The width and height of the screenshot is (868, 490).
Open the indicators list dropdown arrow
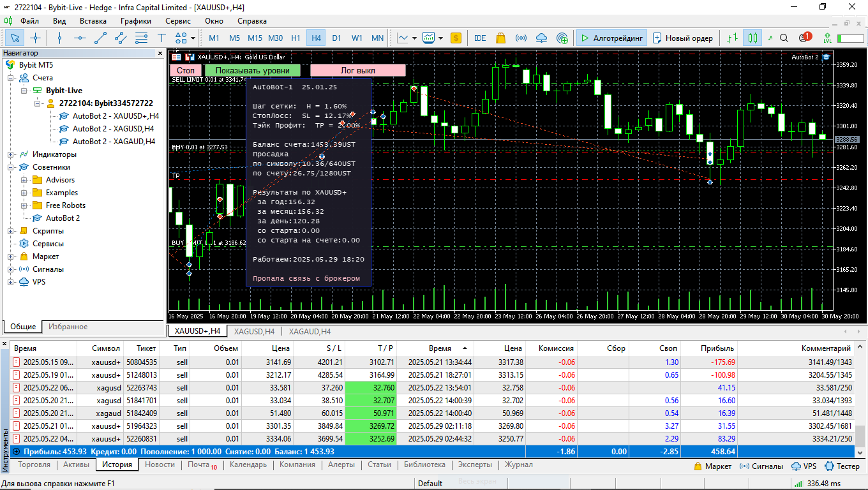(414, 38)
